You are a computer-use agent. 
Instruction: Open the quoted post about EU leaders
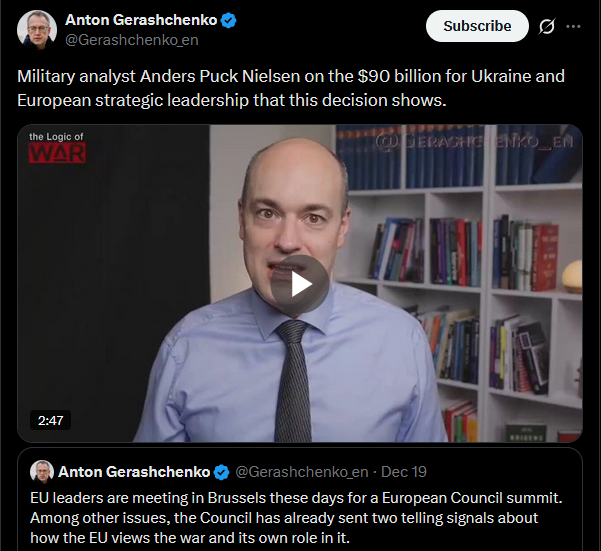pyautogui.click(x=300, y=500)
